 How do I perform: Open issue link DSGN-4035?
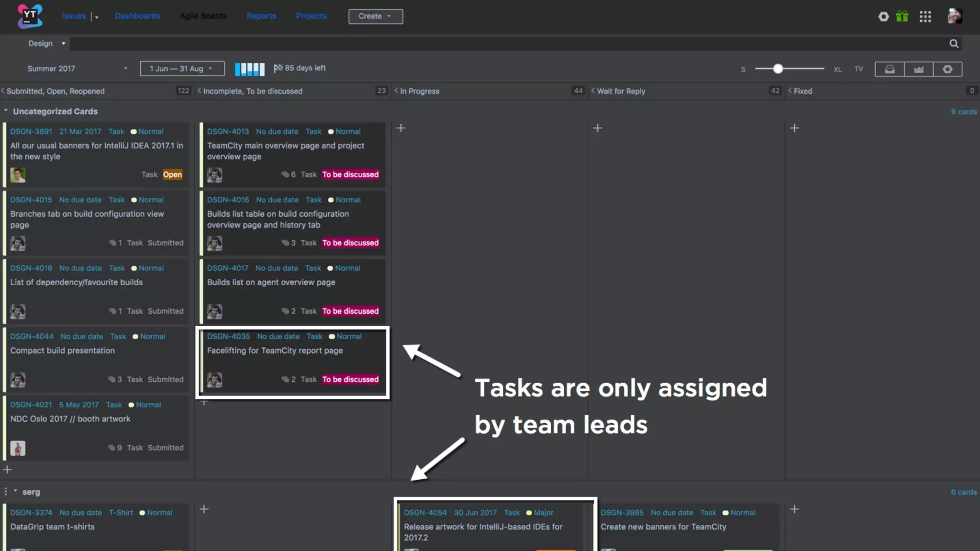tap(228, 336)
